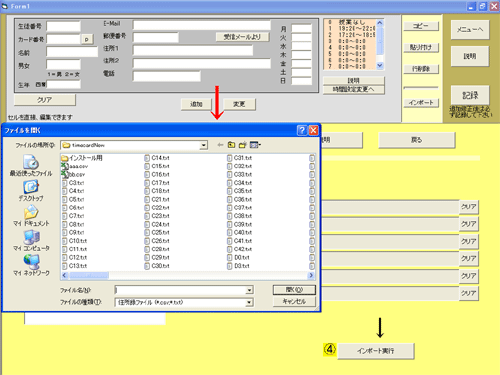Click left arrow of file list scrollbar
500x375 pixels.
pos(65,275)
